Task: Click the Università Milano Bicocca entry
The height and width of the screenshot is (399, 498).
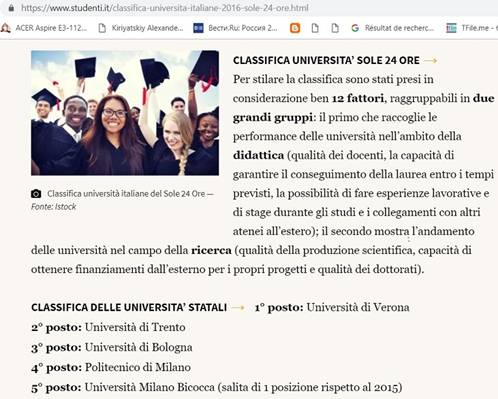Action: [149, 387]
